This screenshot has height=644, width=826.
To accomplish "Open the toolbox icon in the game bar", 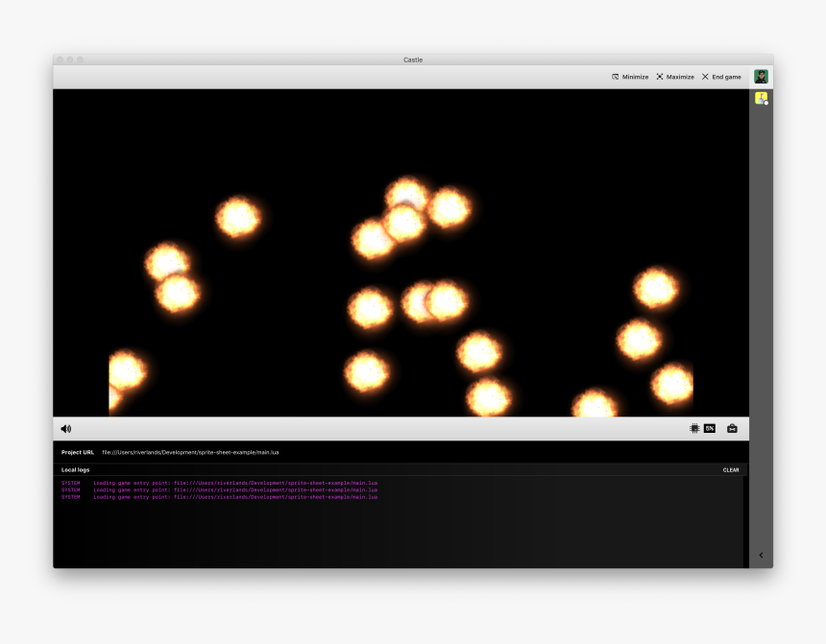I will 732,429.
